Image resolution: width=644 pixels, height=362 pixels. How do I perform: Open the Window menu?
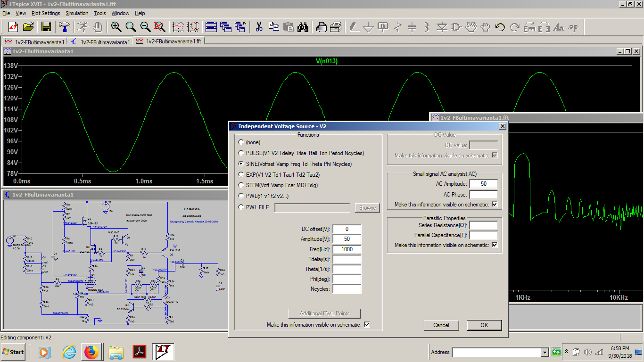coord(120,13)
